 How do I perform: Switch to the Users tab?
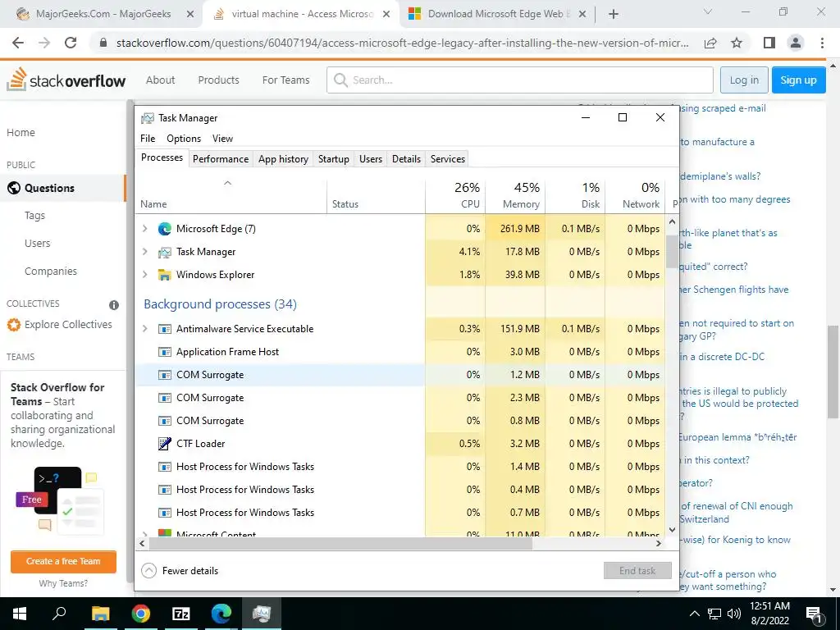click(x=371, y=159)
